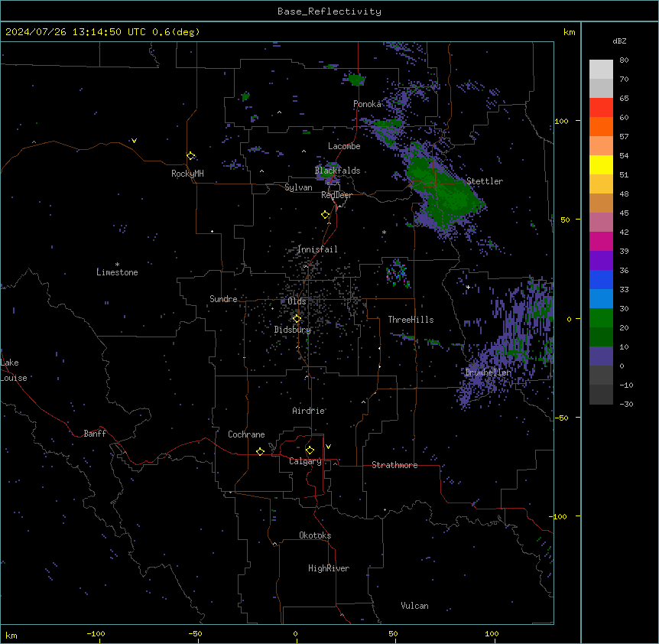Select the light gray 70-80 dBZ legend swatch
Screen dimensions: 659x644
coord(601,70)
